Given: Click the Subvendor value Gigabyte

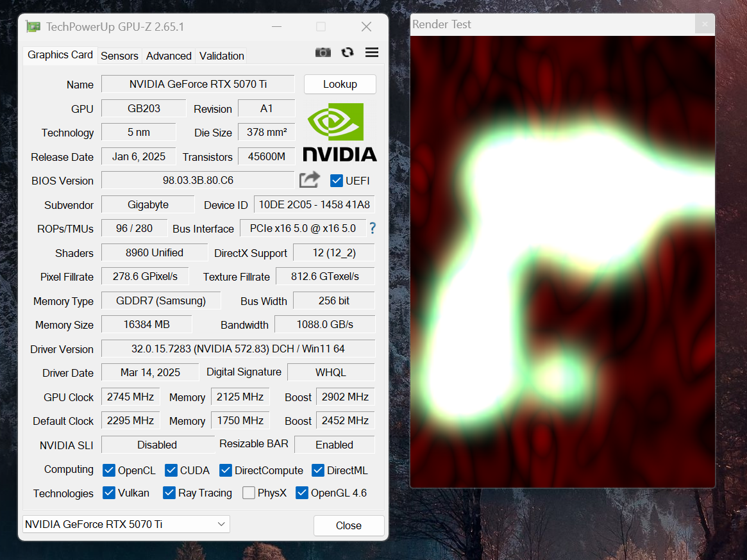Looking at the screenshot, I should click(148, 205).
